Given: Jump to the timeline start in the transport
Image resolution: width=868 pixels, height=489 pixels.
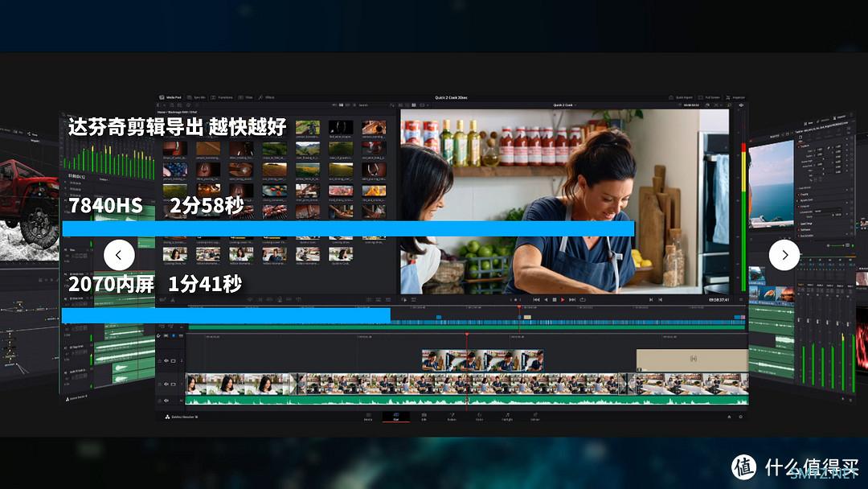Looking at the screenshot, I should click(536, 300).
